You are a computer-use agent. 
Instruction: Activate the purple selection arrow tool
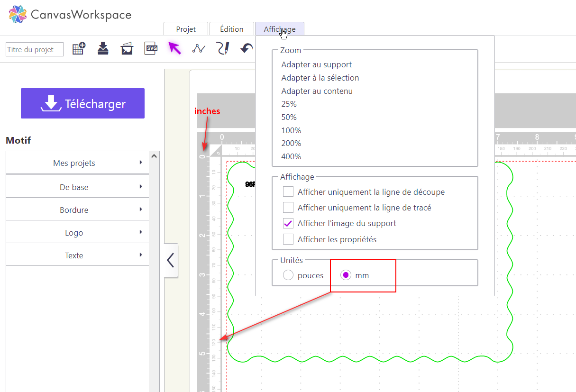(x=174, y=48)
